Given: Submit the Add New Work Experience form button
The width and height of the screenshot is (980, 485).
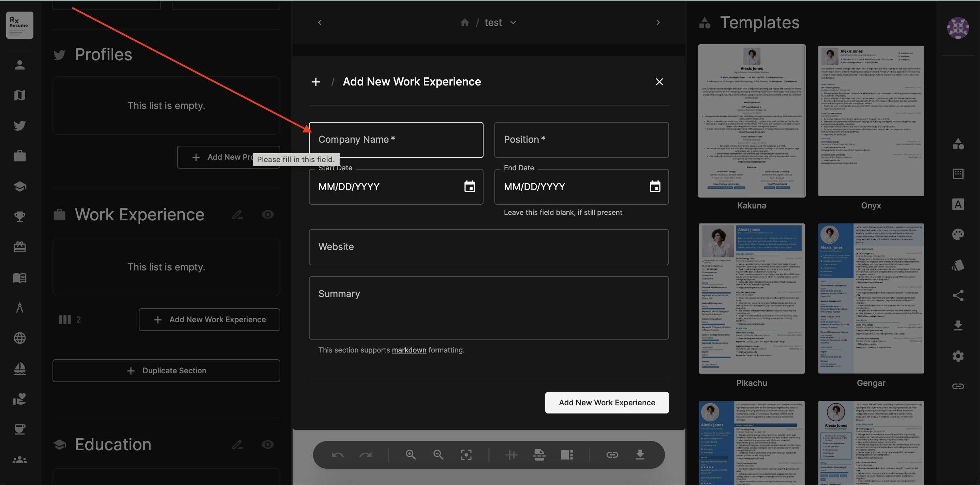Looking at the screenshot, I should coord(606,403).
